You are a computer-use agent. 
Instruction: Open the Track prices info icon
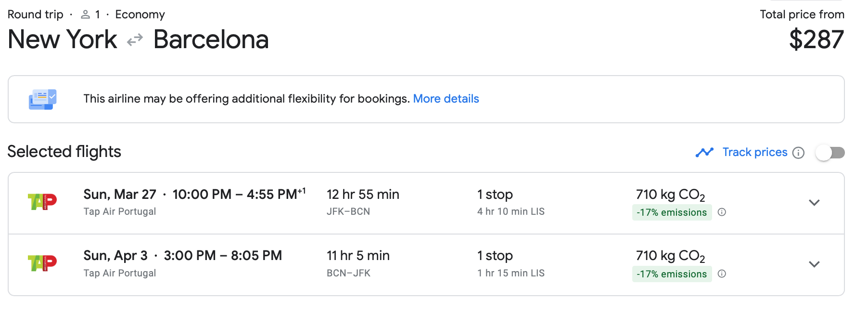[x=798, y=153]
